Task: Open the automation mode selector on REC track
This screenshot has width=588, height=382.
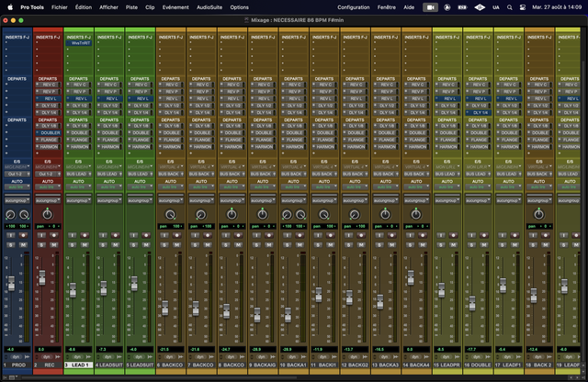Action: pyautogui.click(x=47, y=187)
